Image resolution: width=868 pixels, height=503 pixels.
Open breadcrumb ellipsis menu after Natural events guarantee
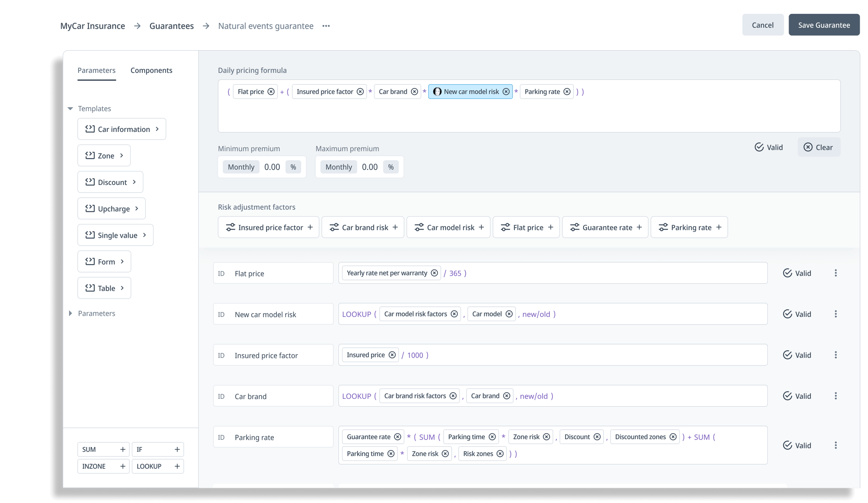[326, 26]
